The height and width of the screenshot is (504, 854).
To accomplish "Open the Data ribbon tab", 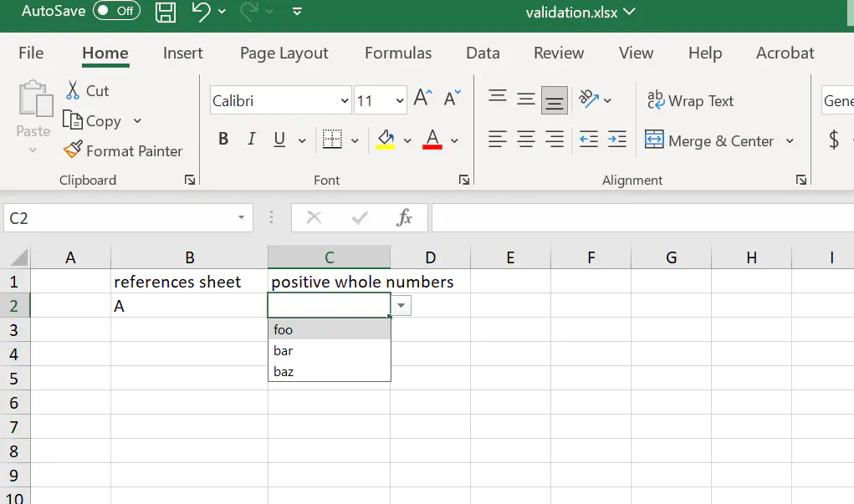I will pyautogui.click(x=483, y=53).
